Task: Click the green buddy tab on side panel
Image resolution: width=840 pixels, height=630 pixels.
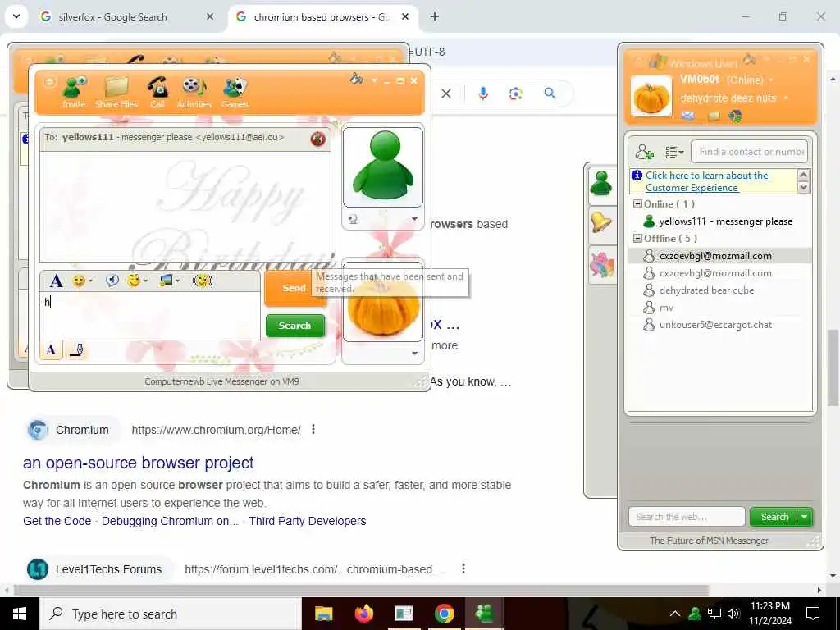Action: pyautogui.click(x=601, y=185)
